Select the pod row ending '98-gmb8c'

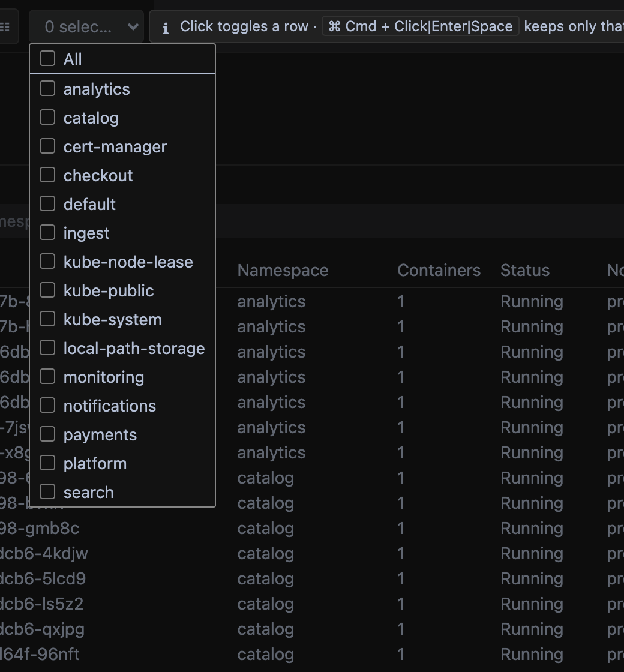312,529
